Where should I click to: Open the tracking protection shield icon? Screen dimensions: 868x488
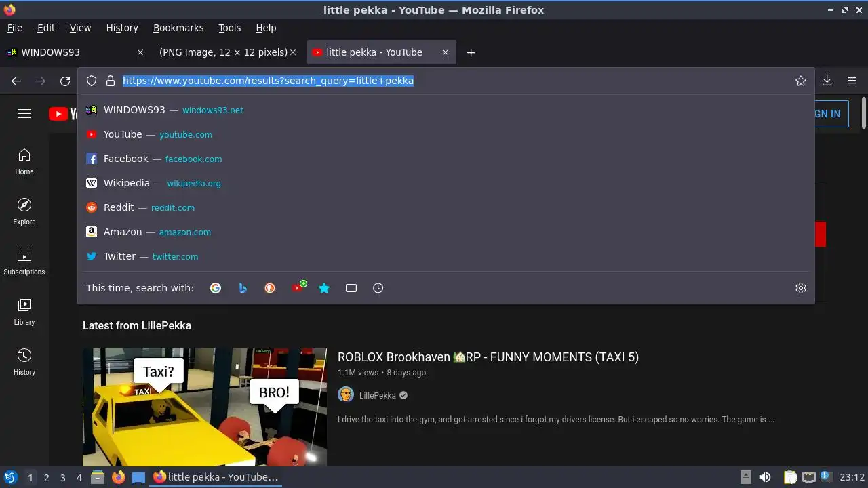tap(92, 81)
